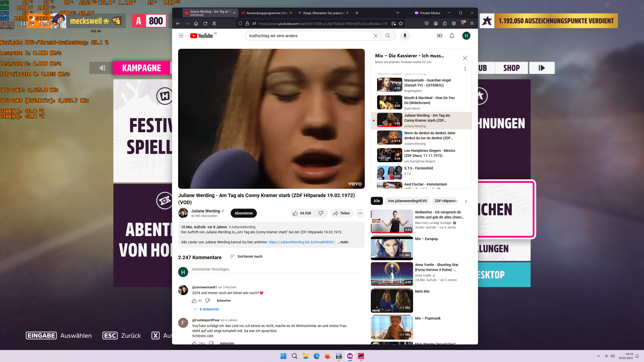Click Kommentar hinzufügen comment field
This screenshot has height=362, width=644.
pyautogui.click(x=276, y=269)
